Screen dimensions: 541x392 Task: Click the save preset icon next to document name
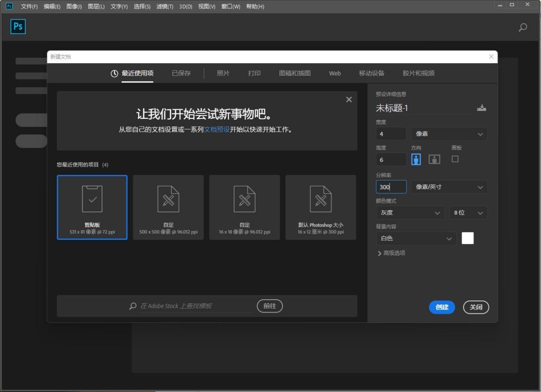(482, 108)
